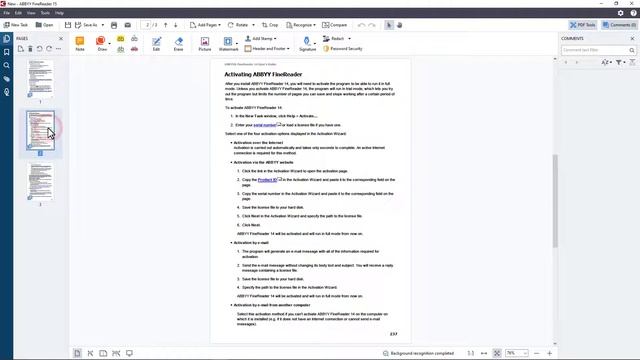Click the New Task button
The image size is (640, 360).
point(16,25)
